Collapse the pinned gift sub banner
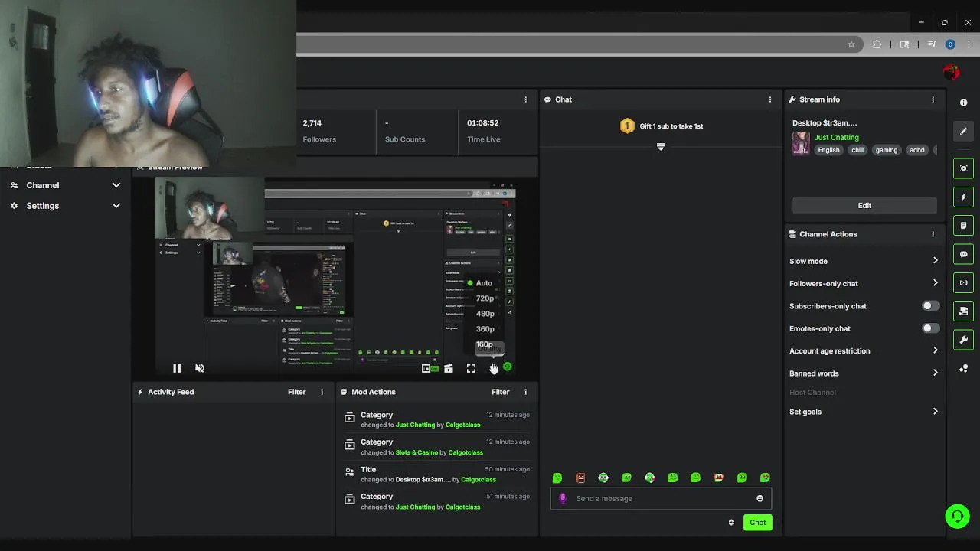This screenshot has width=980, height=551. (x=661, y=147)
